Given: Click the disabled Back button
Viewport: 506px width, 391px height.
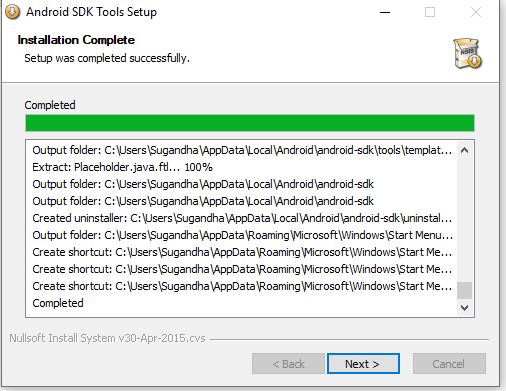Looking at the screenshot, I should point(288,364).
